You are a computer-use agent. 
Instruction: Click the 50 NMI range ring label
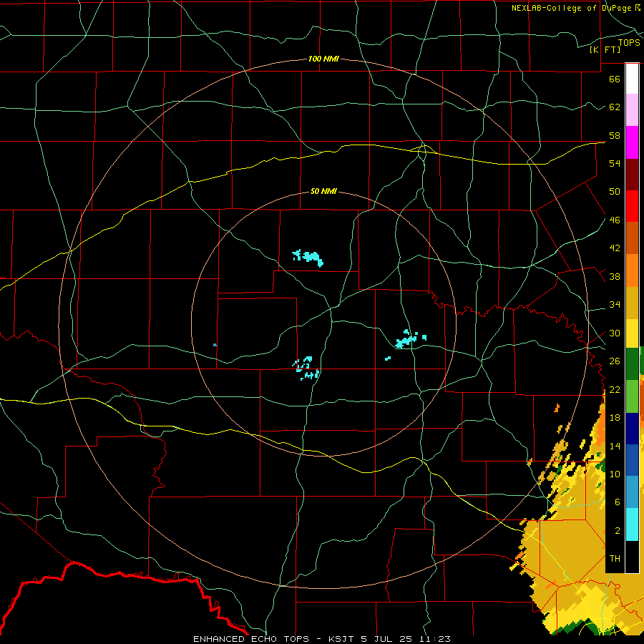323,191
